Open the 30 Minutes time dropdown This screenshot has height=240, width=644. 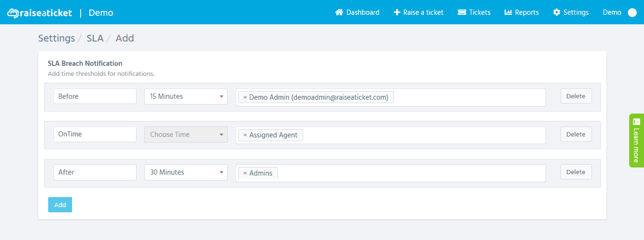[x=186, y=172]
